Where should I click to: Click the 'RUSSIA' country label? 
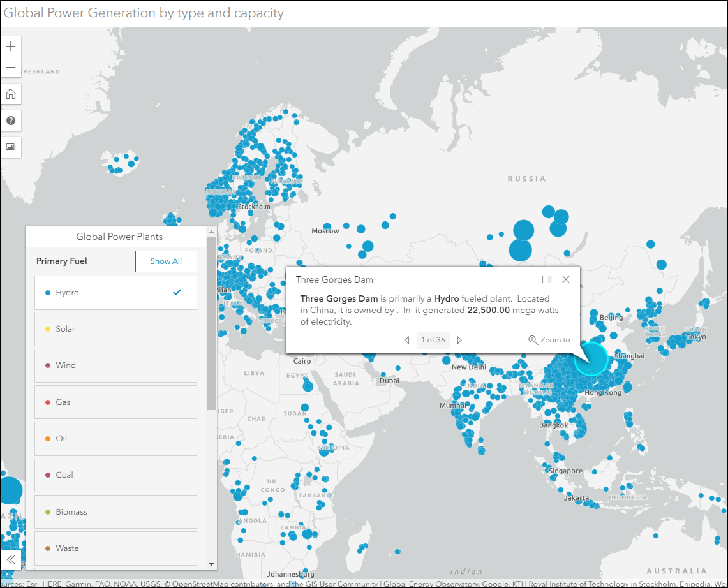point(526,179)
